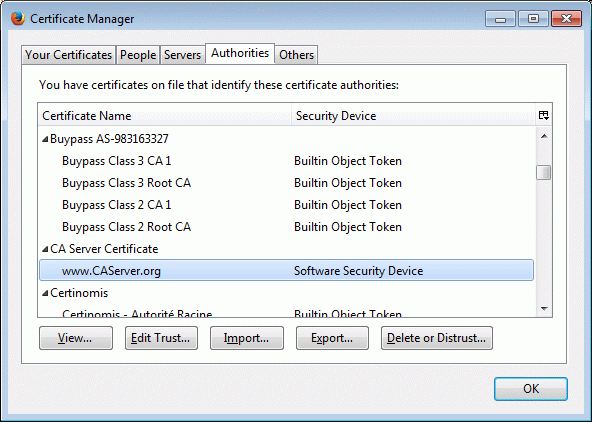Click Delete or Distrust... button
This screenshot has height=422, width=592.
tap(437, 338)
